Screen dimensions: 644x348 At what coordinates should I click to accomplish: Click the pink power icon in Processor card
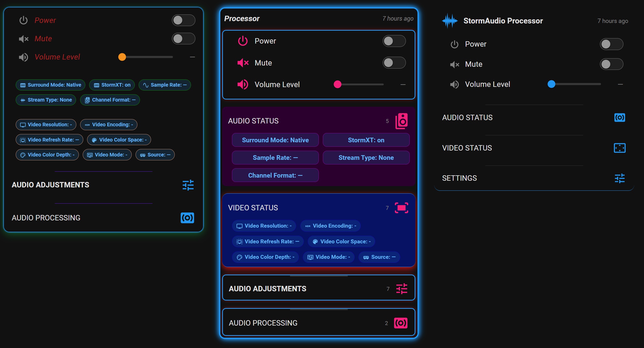[242, 41]
